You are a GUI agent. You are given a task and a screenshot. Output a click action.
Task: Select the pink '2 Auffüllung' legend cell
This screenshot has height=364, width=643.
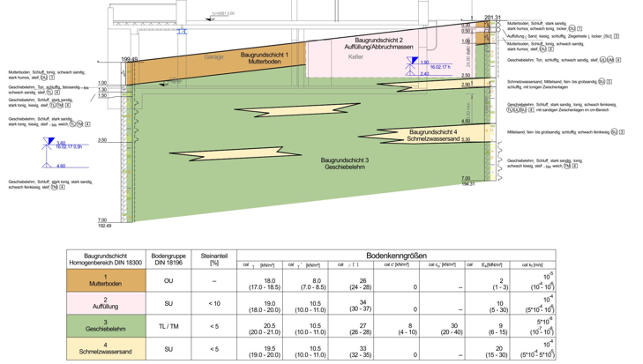[106, 303]
